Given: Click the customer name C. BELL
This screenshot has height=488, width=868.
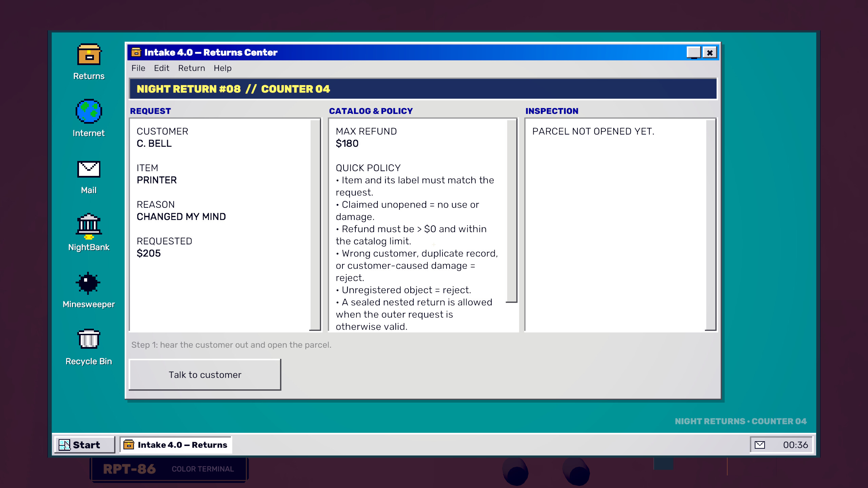Looking at the screenshot, I should pyautogui.click(x=154, y=143).
